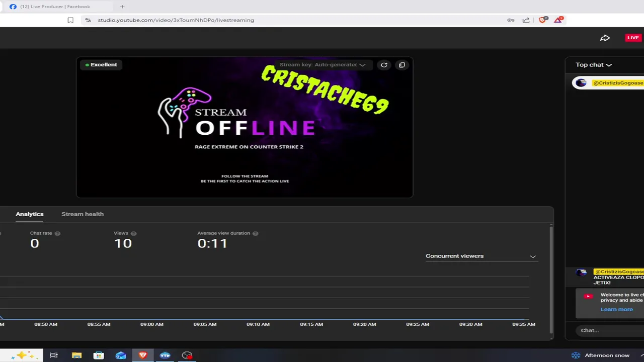This screenshot has width=644, height=362.
Task: Open File Explorer from the taskbar
Action: tap(76, 355)
